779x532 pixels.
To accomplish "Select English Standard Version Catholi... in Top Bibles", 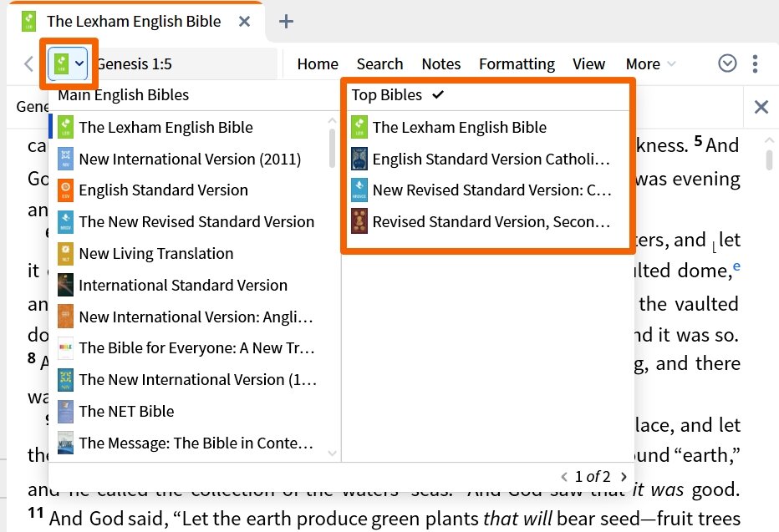I will pos(491,159).
